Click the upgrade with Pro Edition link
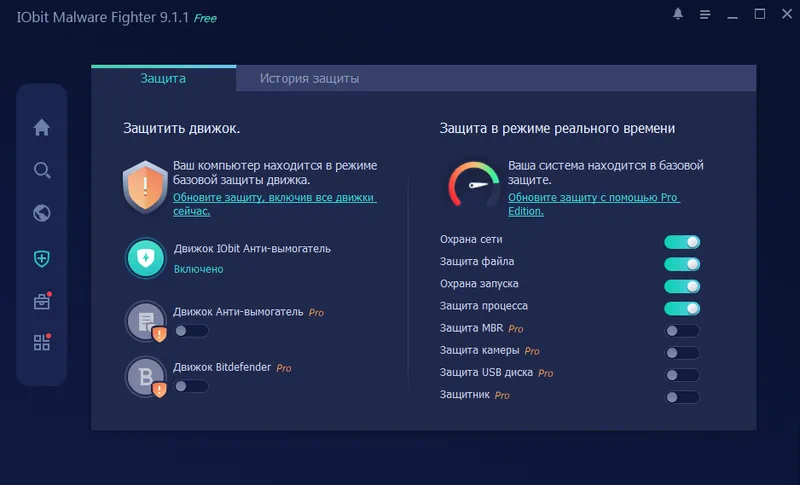 tap(593, 204)
